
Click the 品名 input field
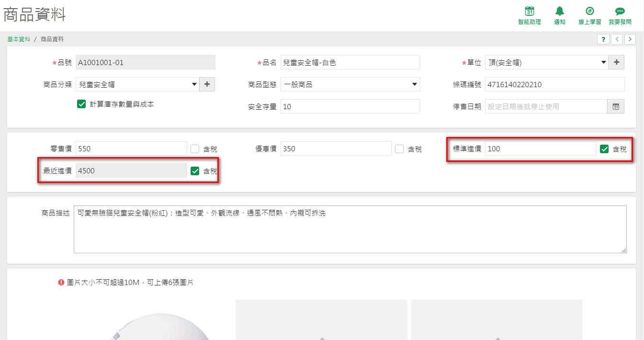pos(350,62)
